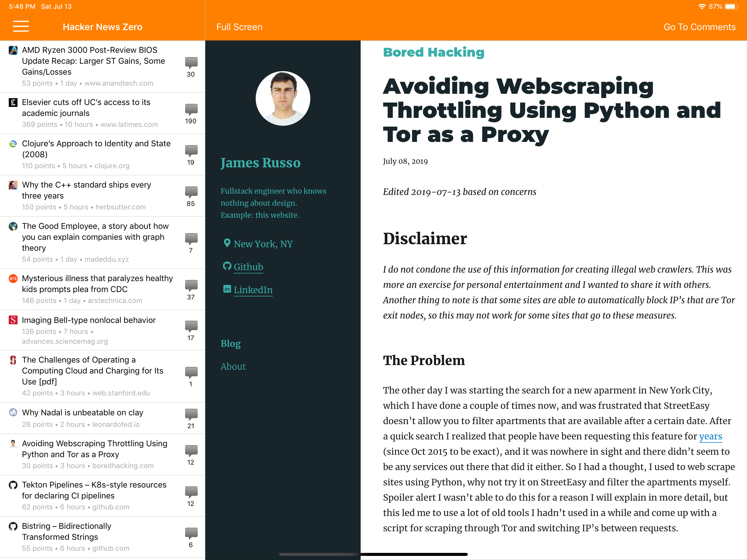Open the About menu item
This screenshot has height=560, width=747.
point(233,366)
